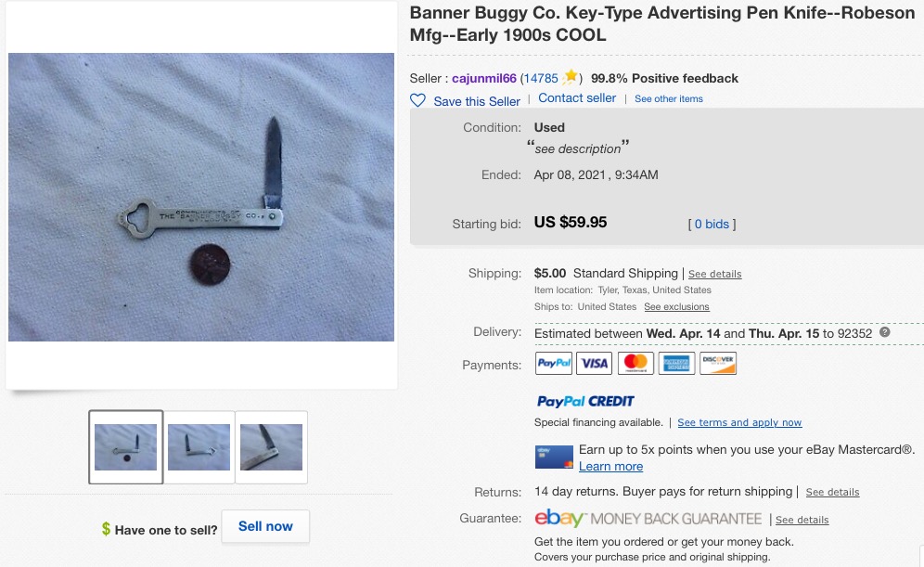Click Learn more about eBay Mastercard
This screenshot has height=567, width=924.
pyautogui.click(x=610, y=466)
